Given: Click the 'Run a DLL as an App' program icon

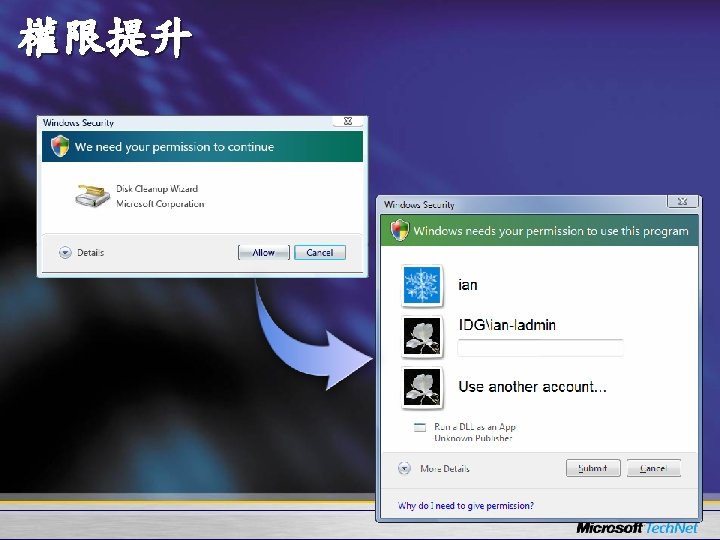Looking at the screenshot, I should pyautogui.click(x=420, y=427).
